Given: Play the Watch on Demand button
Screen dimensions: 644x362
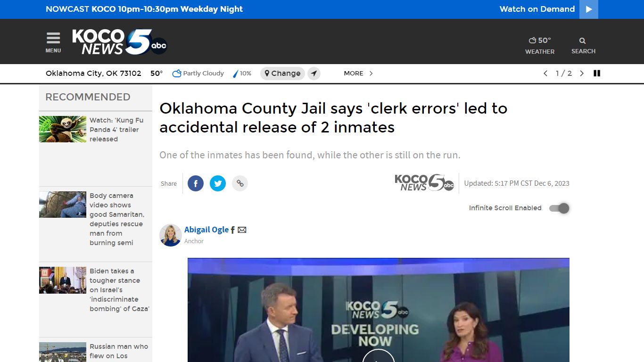Looking at the screenshot, I should [x=589, y=9].
